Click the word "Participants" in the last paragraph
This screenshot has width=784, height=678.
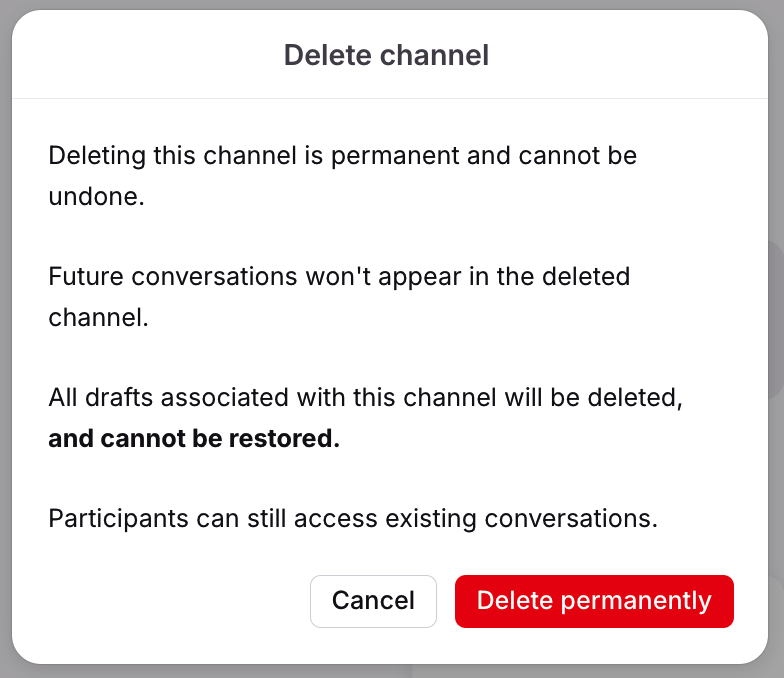pyautogui.click(x=118, y=519)
